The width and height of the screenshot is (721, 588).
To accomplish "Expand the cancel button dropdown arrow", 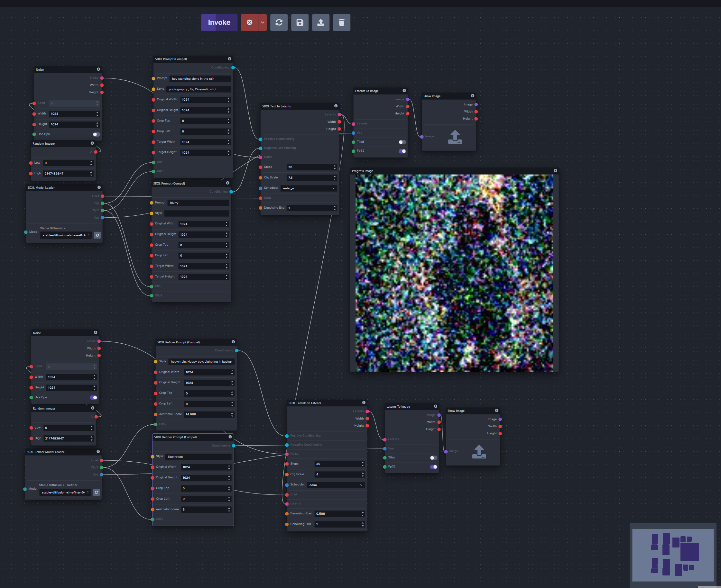I will [x=262, y=23].
